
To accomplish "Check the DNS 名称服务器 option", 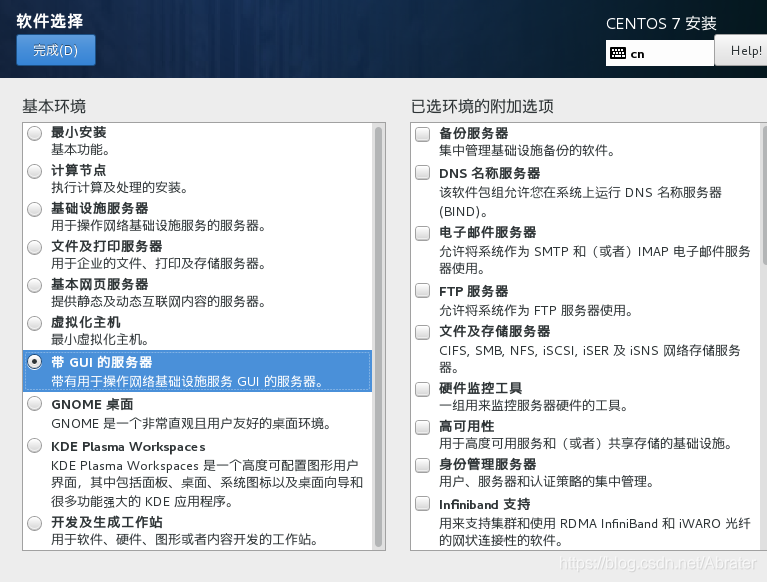I will pyautogui.click(x=423, y=172).
